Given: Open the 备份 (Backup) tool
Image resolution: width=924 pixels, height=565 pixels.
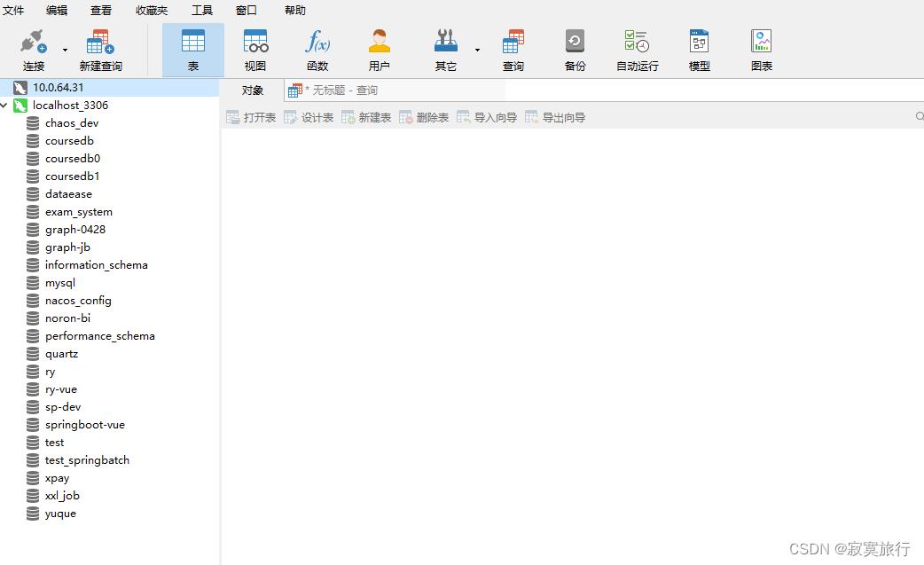Looking at the screenshot, I should 575,43.
